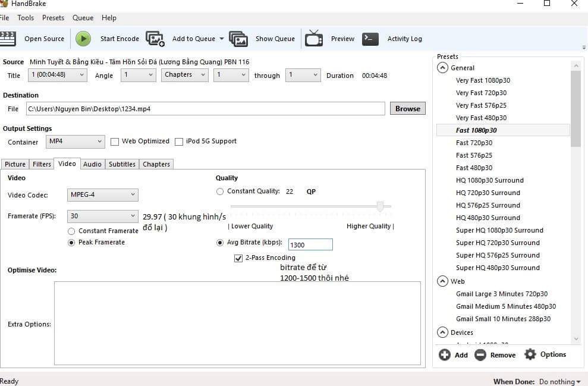The height and width of the screenshot is (386, 588).
Task: Select the Super HQ 720p30 Surround preset
Action: point(498,243)
